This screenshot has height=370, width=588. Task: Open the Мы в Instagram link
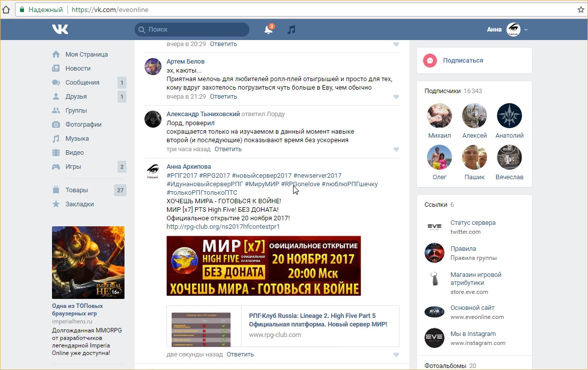473,334
